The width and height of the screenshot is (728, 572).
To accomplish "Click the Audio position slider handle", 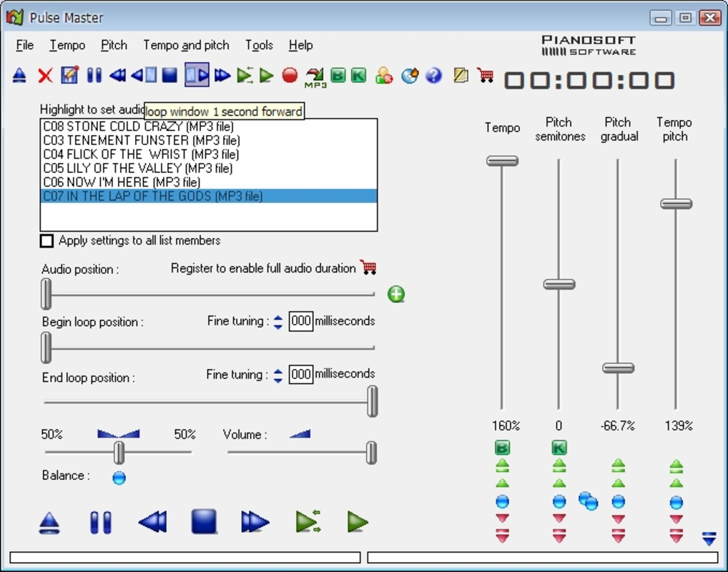I will coord(46,294).
